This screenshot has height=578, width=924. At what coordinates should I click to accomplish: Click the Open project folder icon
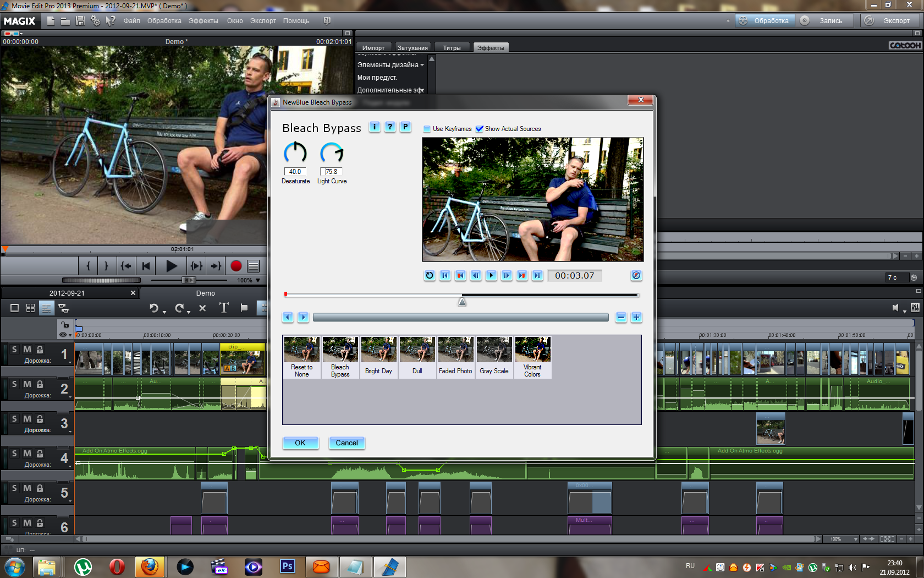click(65, 21)
